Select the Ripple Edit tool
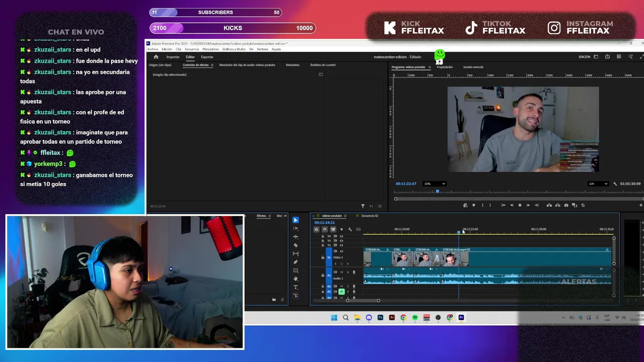Screen dimensions: 644x362 (x=295, y=237)
